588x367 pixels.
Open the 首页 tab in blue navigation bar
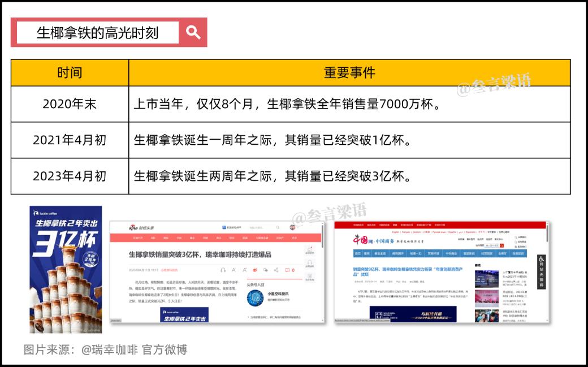[357, 253]
